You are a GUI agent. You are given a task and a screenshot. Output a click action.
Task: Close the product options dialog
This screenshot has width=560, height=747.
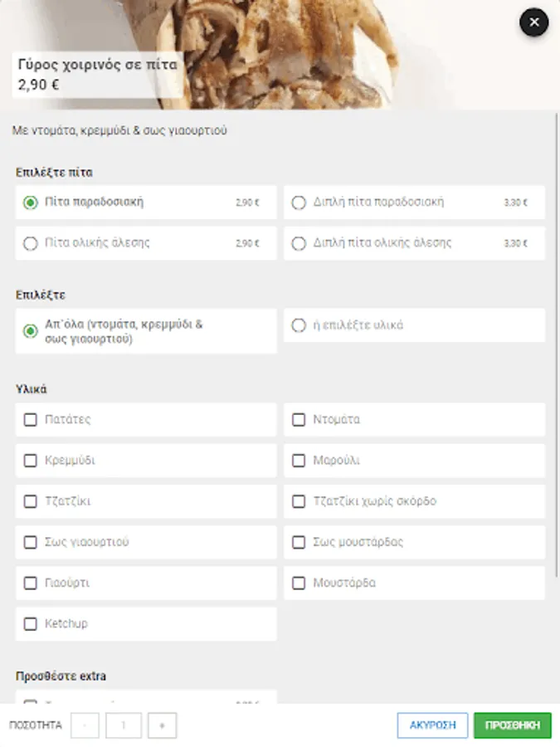pos(534,22)
